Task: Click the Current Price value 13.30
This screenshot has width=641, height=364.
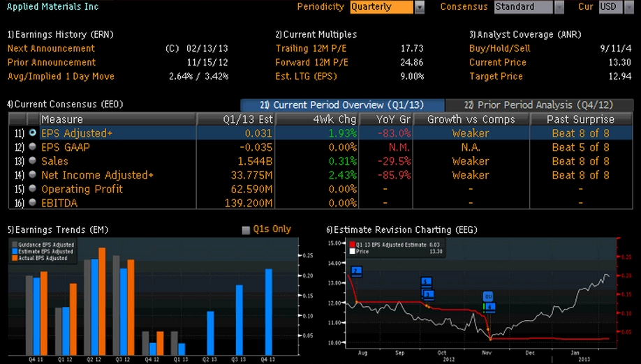Action: pos(620,63)
